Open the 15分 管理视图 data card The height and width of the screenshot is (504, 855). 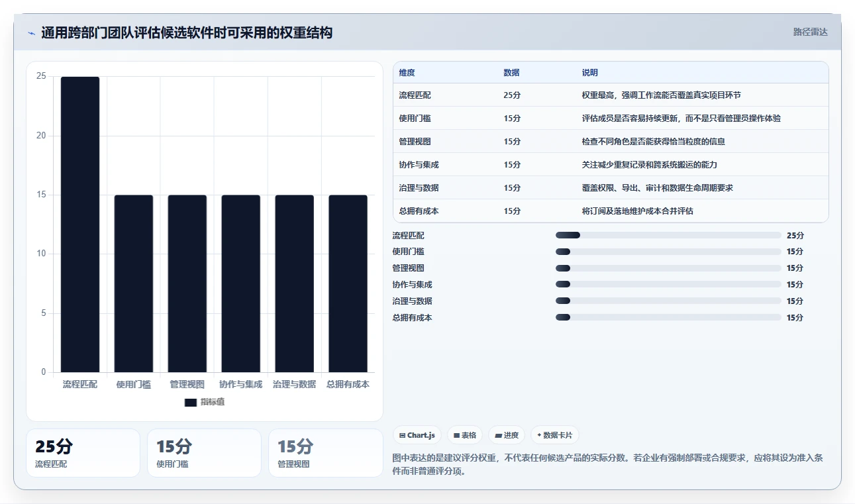pos(325,453)
